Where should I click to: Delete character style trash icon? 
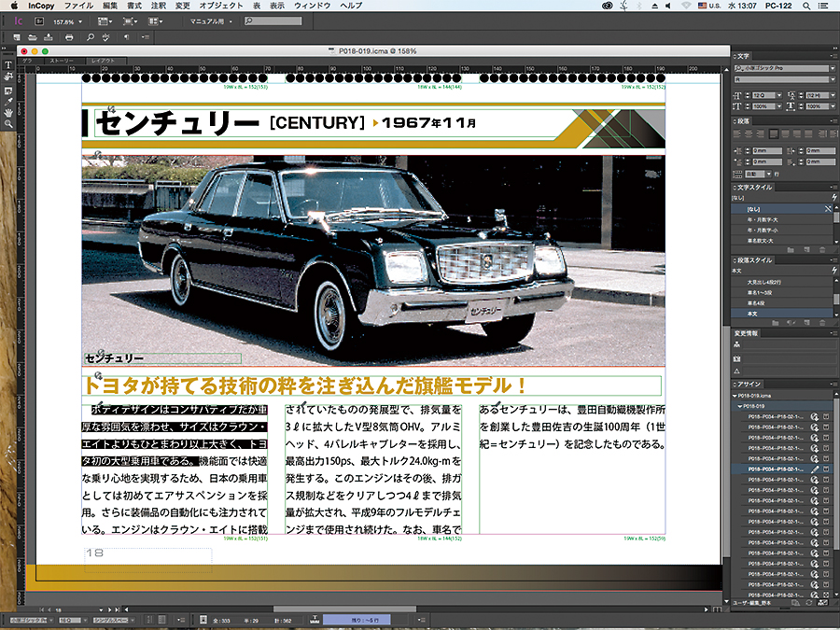click(822, 250)
